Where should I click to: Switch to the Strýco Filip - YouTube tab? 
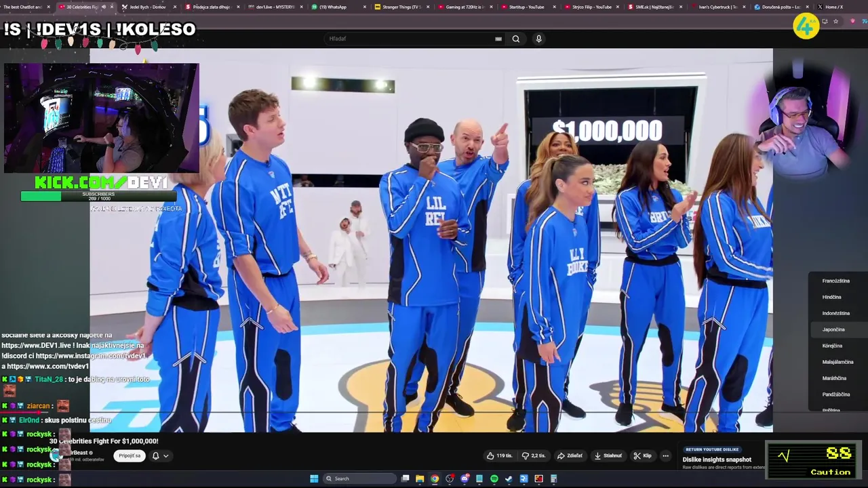[x=591, y=7]
